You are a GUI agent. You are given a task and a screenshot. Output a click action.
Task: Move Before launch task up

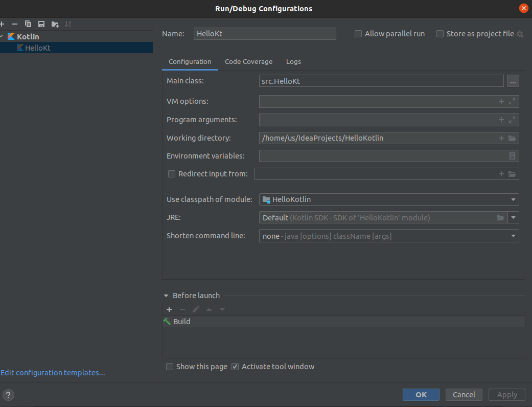click(x=209, y=309)
